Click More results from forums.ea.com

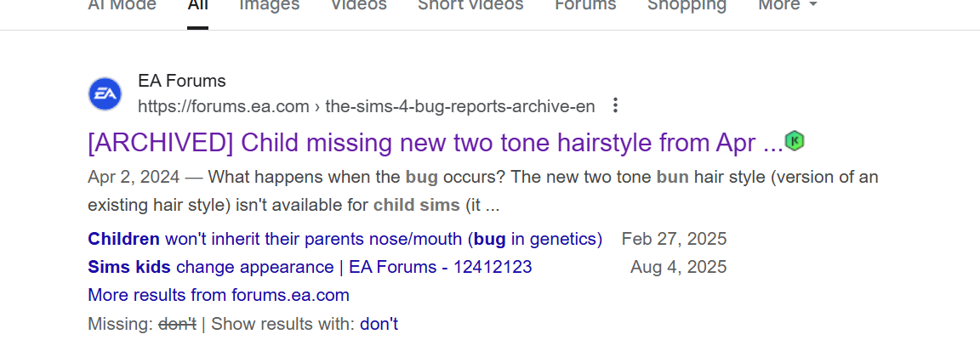pos(219,295)
